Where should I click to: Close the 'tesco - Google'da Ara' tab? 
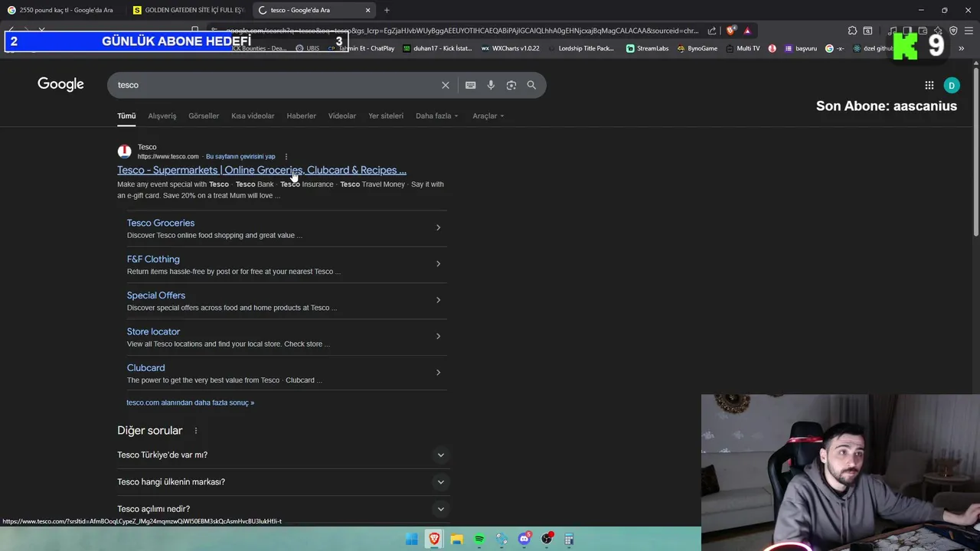click(367, 10)
